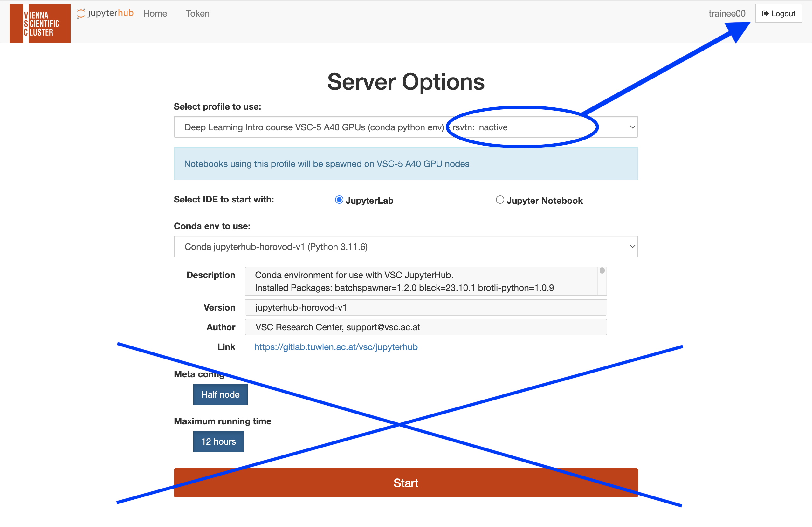This screenshot has height=527, width=812.
Task: Click the Description text box
Action: point(421,281)
